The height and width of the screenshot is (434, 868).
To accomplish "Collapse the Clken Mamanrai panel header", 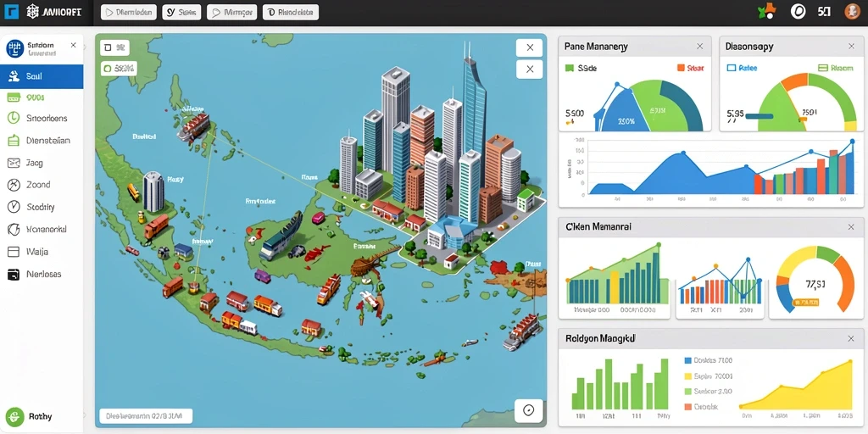I will pos(851,227).
